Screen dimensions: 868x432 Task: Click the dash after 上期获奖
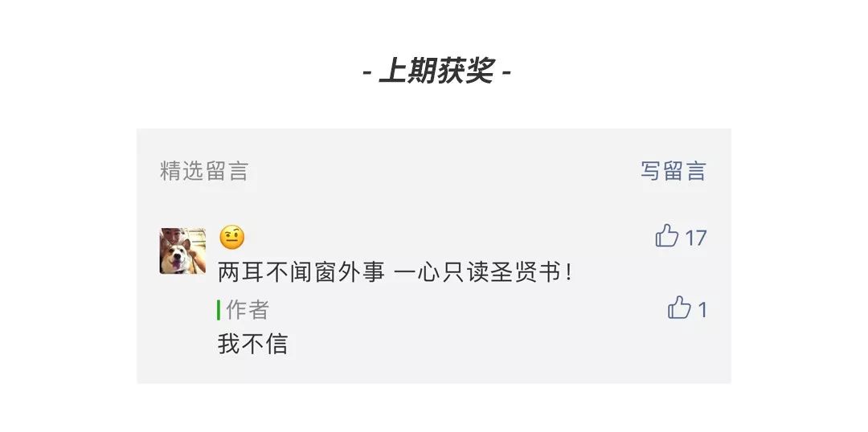click(x=506, y=72)
